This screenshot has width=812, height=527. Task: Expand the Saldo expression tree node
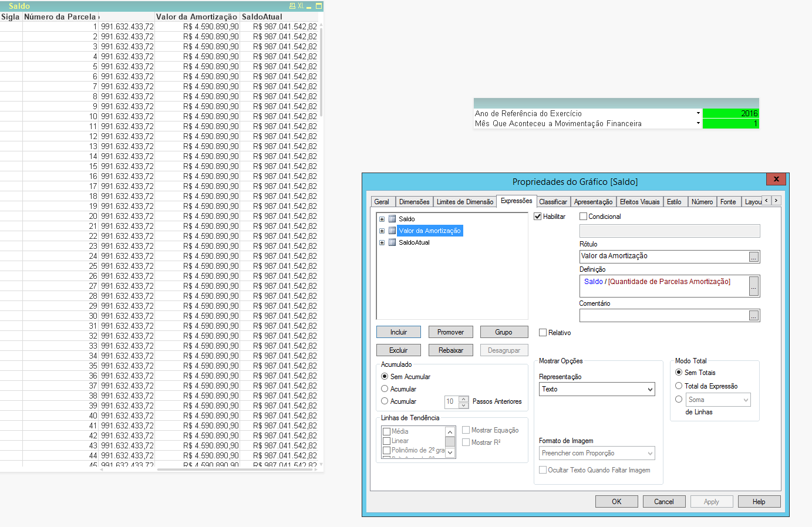[x=382, y=219]
